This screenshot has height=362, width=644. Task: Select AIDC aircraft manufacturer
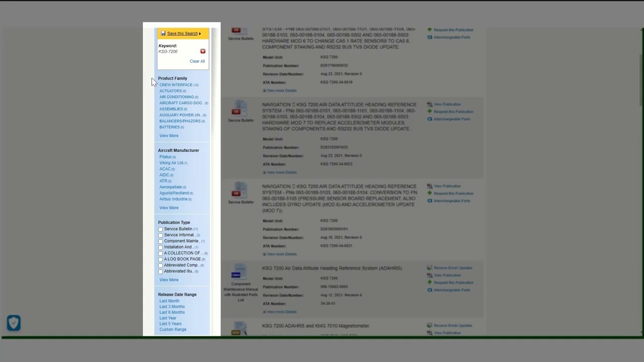165,175
